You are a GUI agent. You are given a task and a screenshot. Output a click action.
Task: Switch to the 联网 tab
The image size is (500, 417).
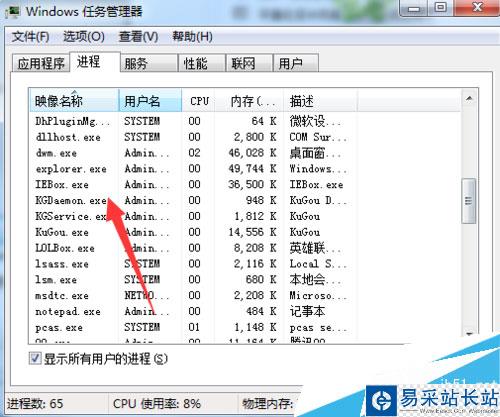(x=249, y=63)
